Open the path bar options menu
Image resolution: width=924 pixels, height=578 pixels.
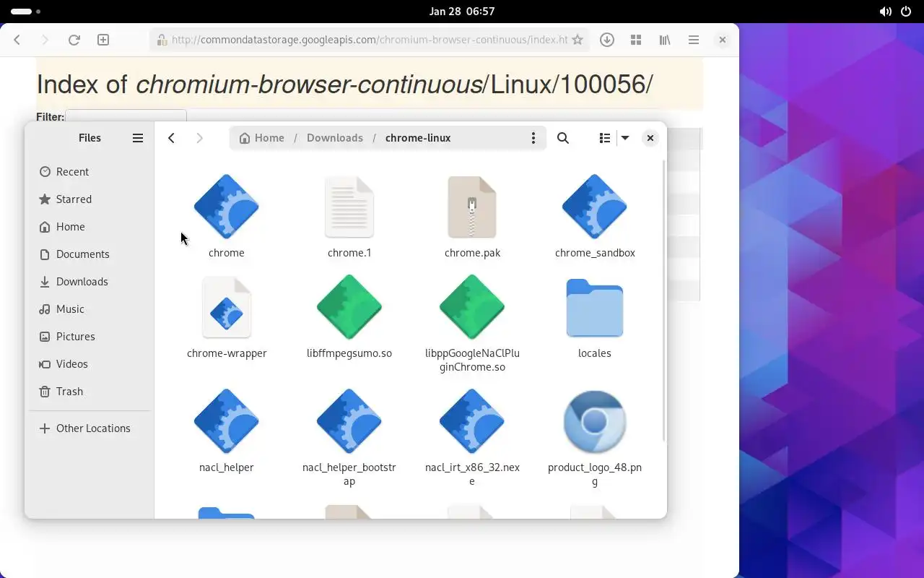pyautogui.click(x=533, y=138)
